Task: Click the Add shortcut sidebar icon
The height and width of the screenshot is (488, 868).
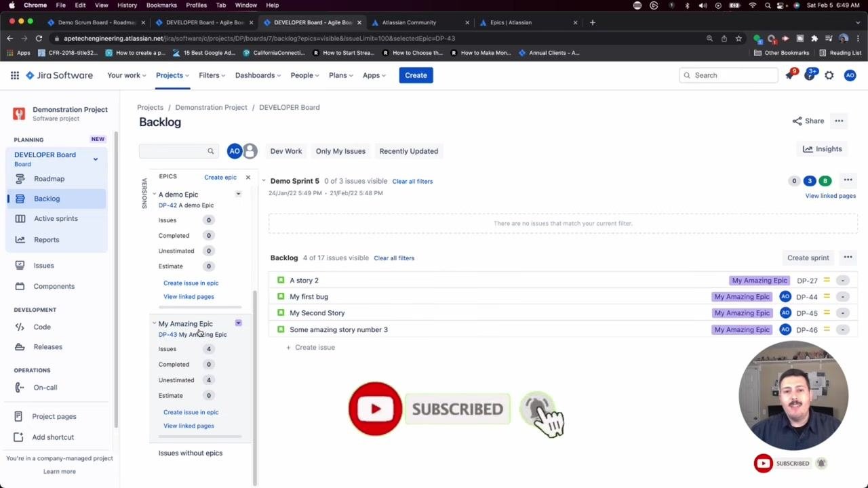Action: click(18, 437)
